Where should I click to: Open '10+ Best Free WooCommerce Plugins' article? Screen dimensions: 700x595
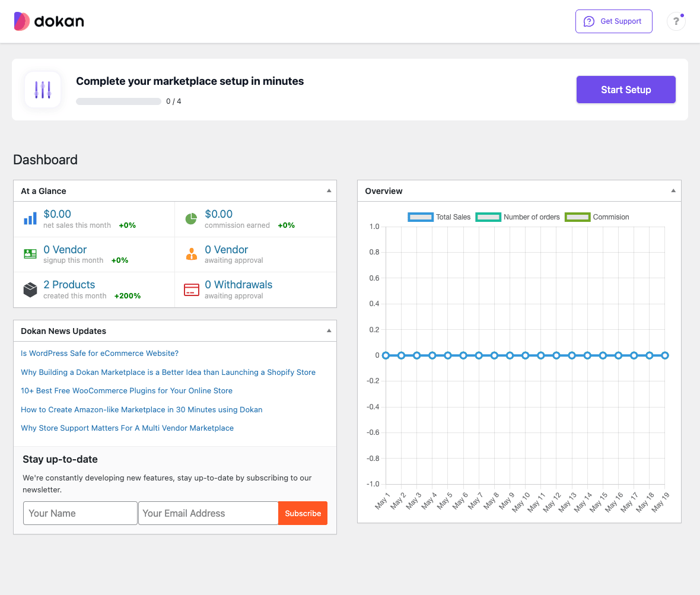[x=127, y=390]
